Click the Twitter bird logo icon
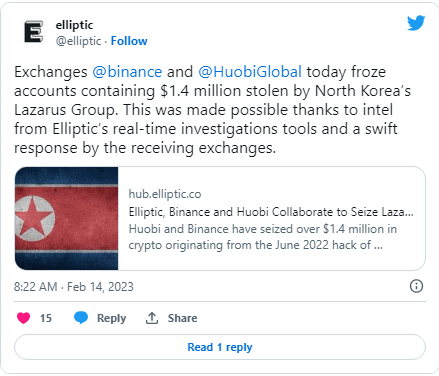Screen dimensions: 439x376 tap(416, 23)
